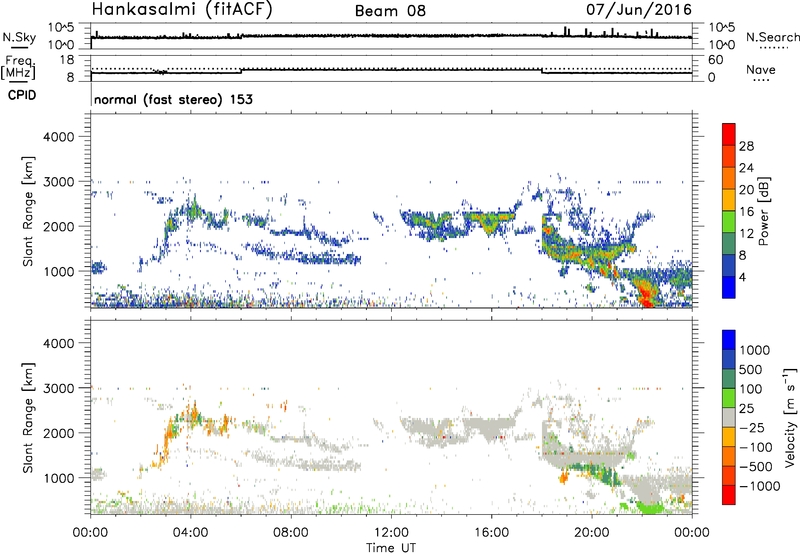Select the 60 tick on Nave axis
Screen dimensions: 800x554
coord(715,60)
